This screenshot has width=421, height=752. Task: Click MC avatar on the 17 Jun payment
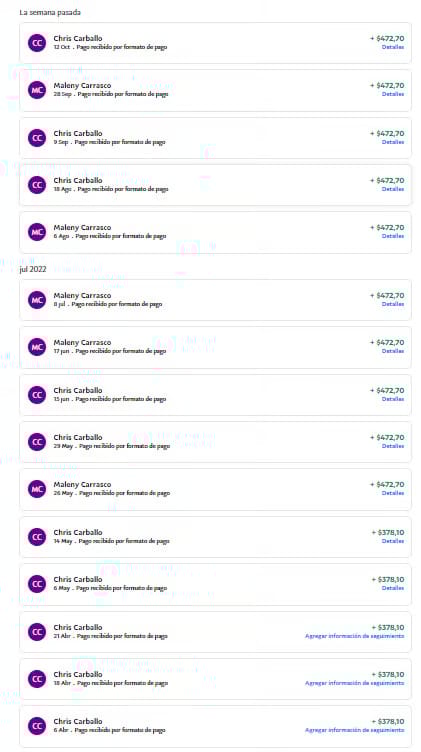click(37, 347)
